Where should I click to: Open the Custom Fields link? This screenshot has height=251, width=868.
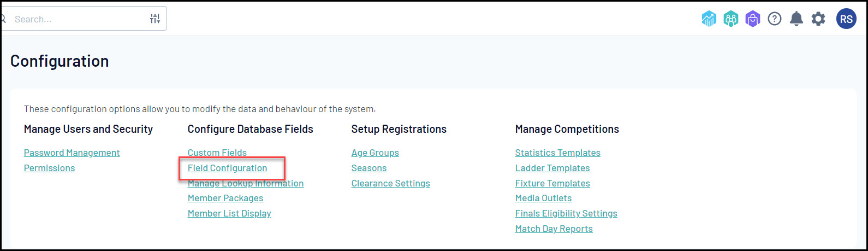[x=217, y=153]
